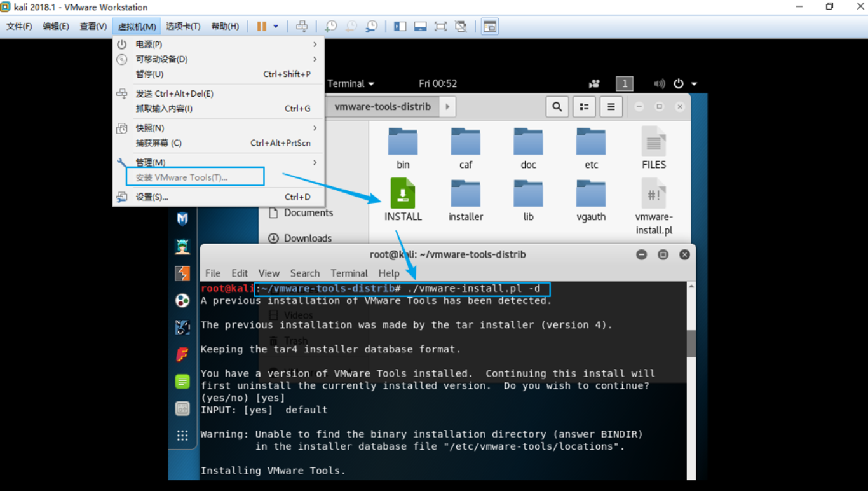868x491 pixels.
Task: Select the FILES document
Action: pyautogui.click(x=653, y=148)
